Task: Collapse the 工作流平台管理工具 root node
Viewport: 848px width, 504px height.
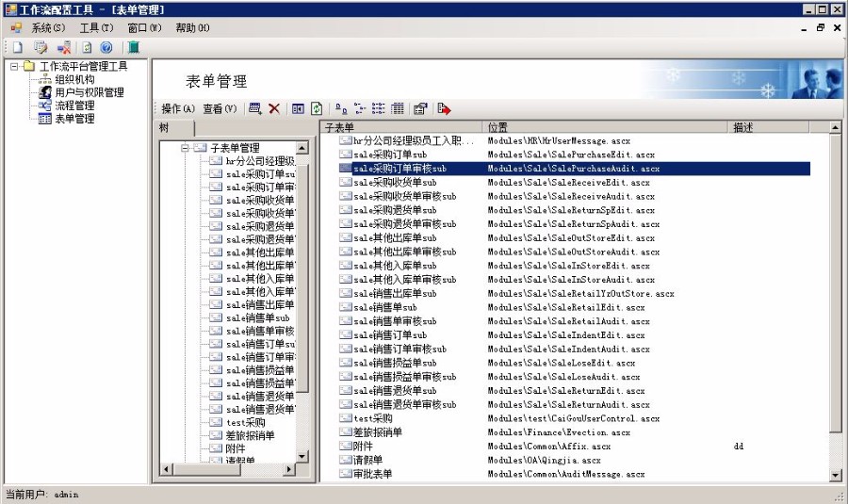Action: point(14,67)
